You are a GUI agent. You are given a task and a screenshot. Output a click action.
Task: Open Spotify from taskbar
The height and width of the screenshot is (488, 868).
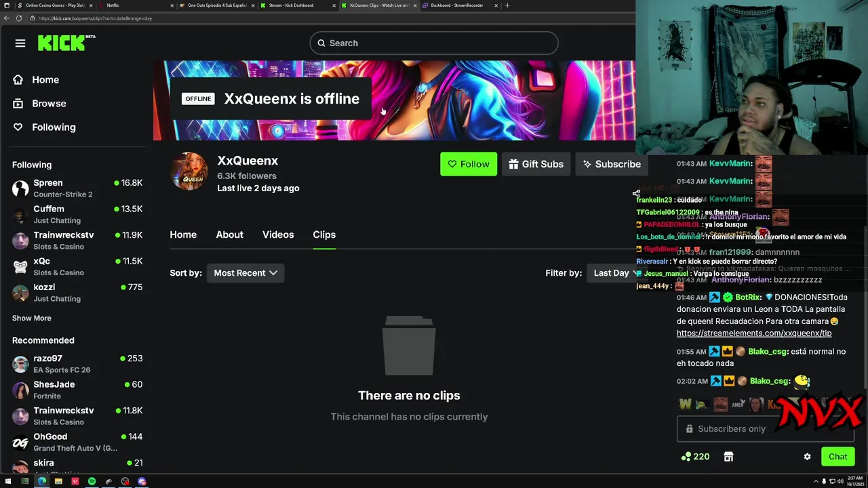tap(92, 481)
